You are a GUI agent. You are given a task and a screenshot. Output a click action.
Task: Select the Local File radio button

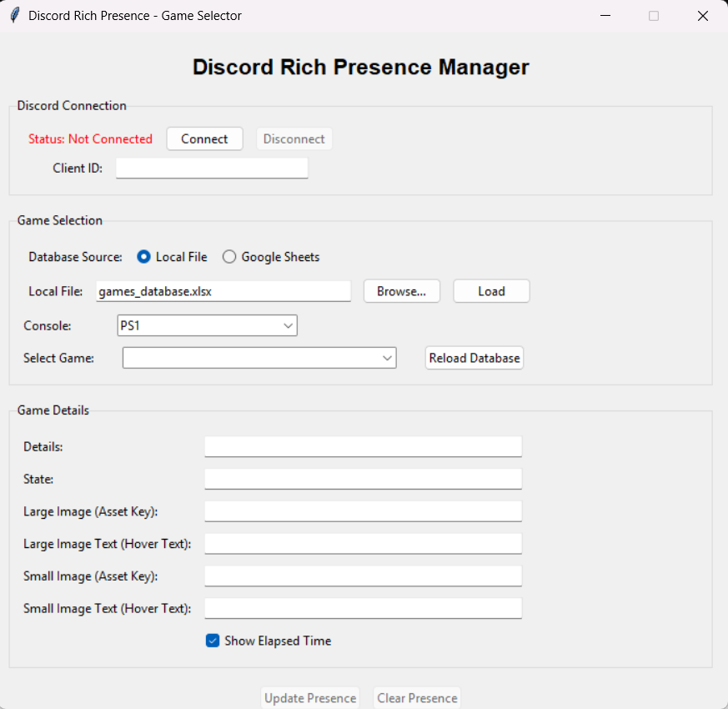click(x=144, y=257)
